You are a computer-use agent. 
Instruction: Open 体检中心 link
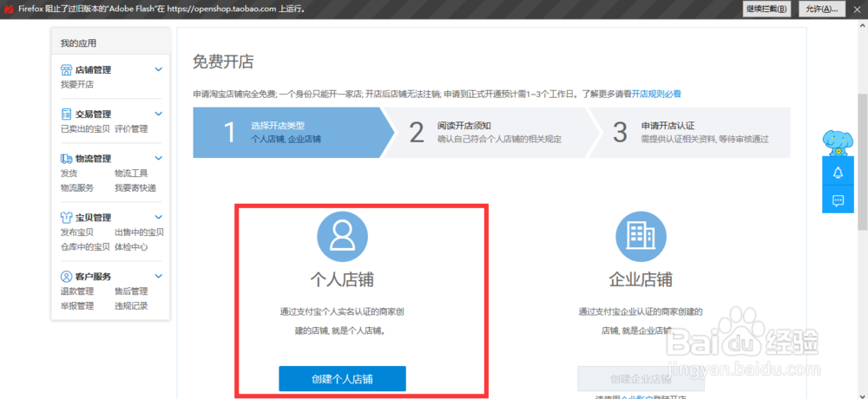[131, 247]
